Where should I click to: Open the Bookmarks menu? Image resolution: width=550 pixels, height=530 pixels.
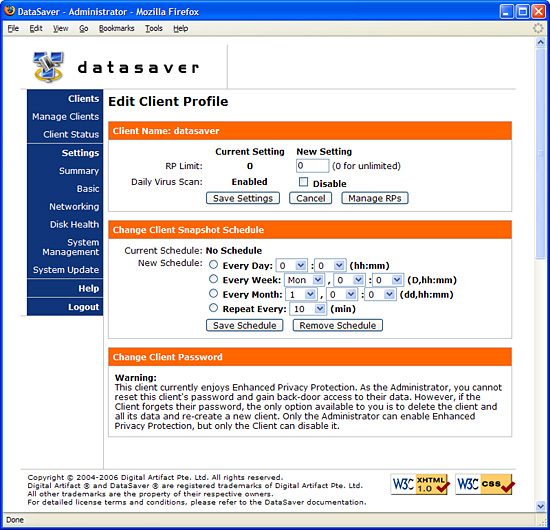tap(116, 28)
